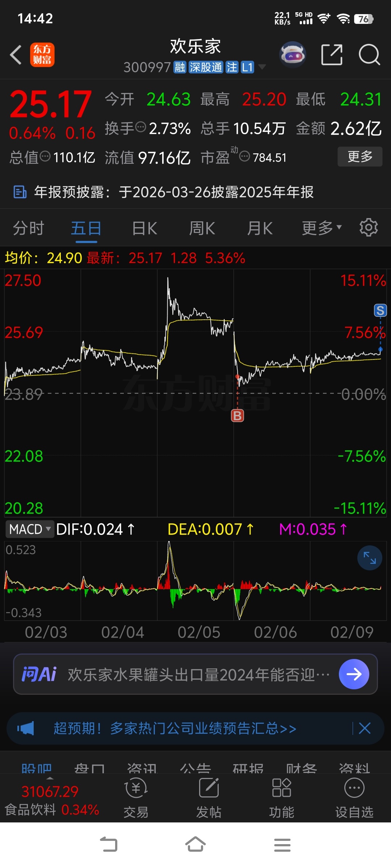391x868 pixels.
Task: Select the 五日 chart tab
Action: click(x=86, y=228)
